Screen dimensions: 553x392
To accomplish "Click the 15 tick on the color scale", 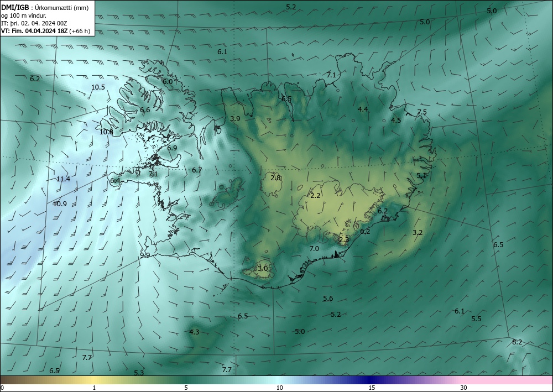I will click(x=372, y=388).
